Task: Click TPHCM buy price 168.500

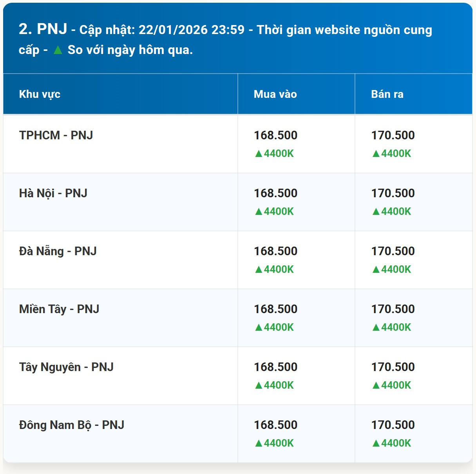Action: pyautogui.click(x=276, y=135)
